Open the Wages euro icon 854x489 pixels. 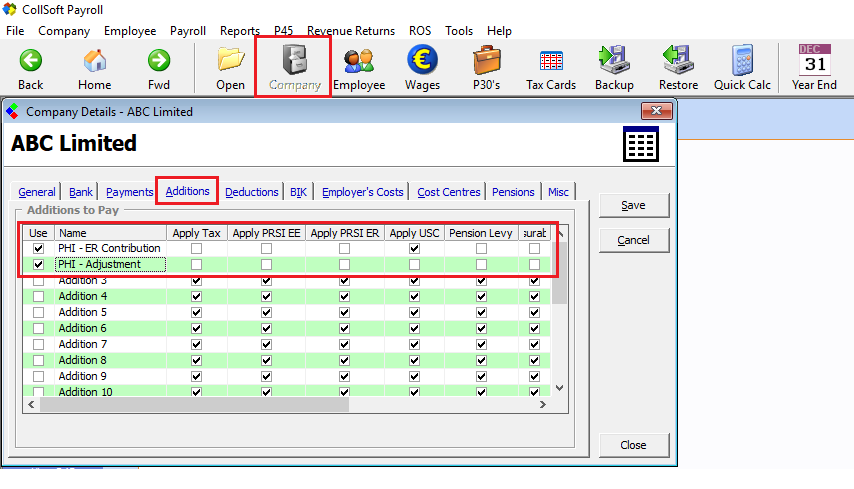(422, 62)
